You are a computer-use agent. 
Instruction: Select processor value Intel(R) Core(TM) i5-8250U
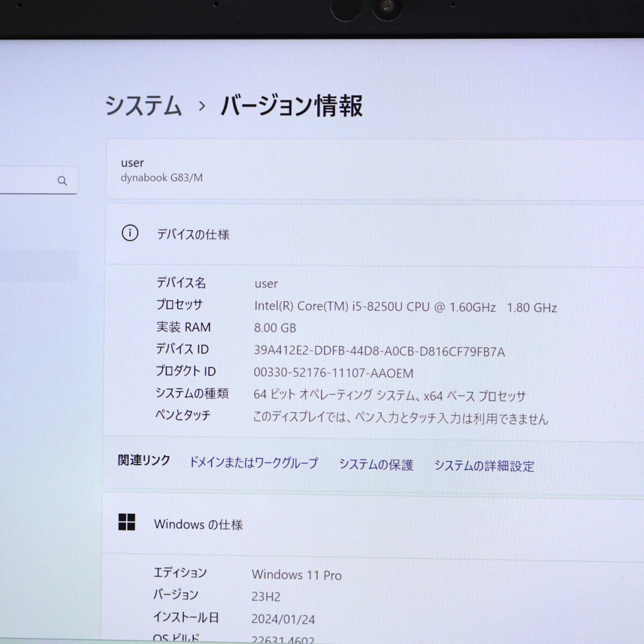coord(406,307)
